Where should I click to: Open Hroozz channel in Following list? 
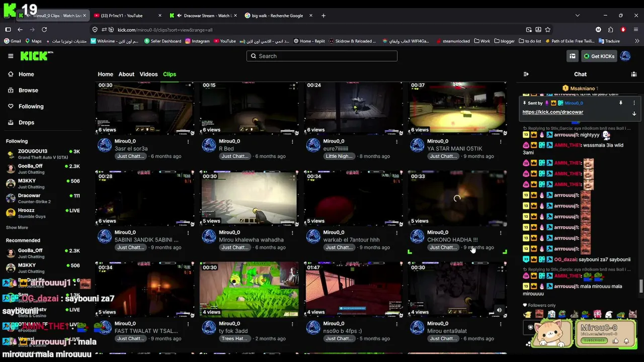43,213
